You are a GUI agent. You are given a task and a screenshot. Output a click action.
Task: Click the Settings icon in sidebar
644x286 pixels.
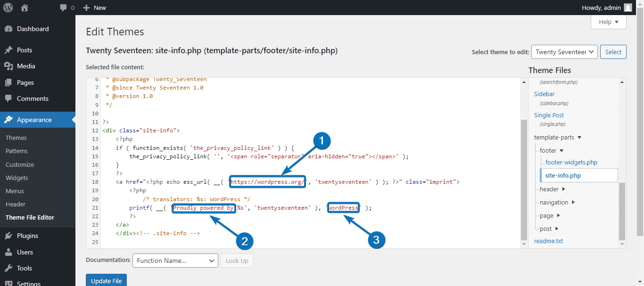click(8, 283)
